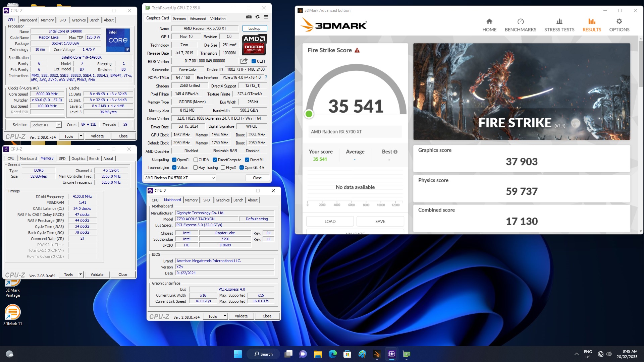644x362 pixels.
Task: Click the info icon next to Best
Action: click(x=395, y=152)
